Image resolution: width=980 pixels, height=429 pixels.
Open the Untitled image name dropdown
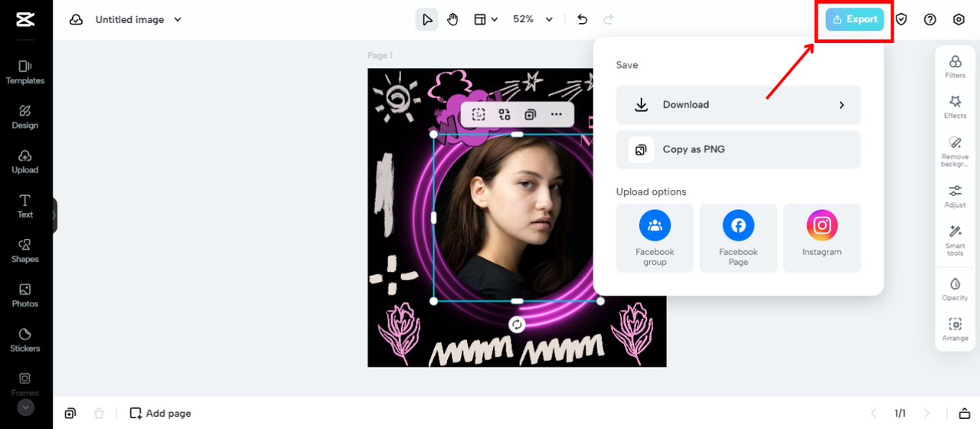139,20
